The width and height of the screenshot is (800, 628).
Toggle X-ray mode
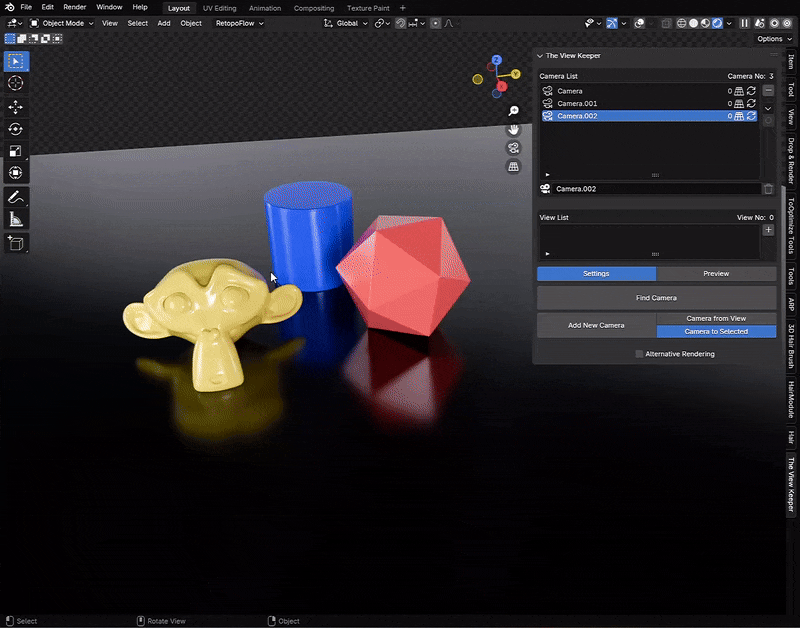666,23
